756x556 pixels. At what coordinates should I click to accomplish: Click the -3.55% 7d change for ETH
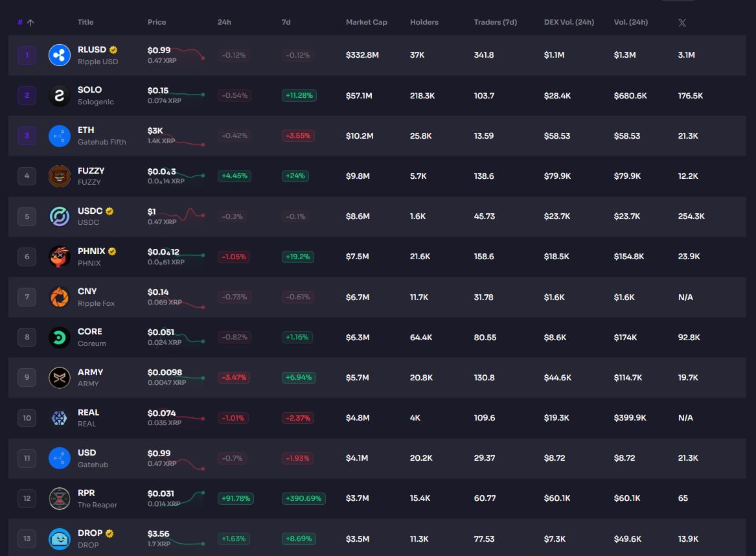click(x=298, y=136)
